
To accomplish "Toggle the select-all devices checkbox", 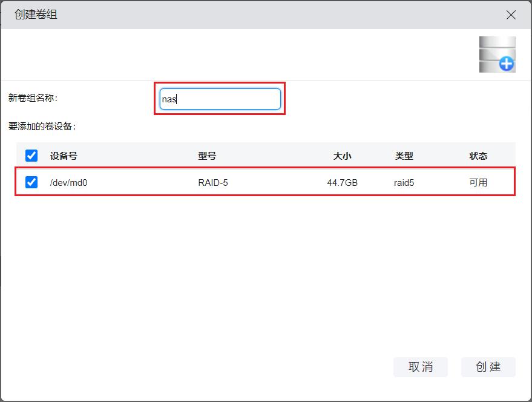I will point(31,156).
